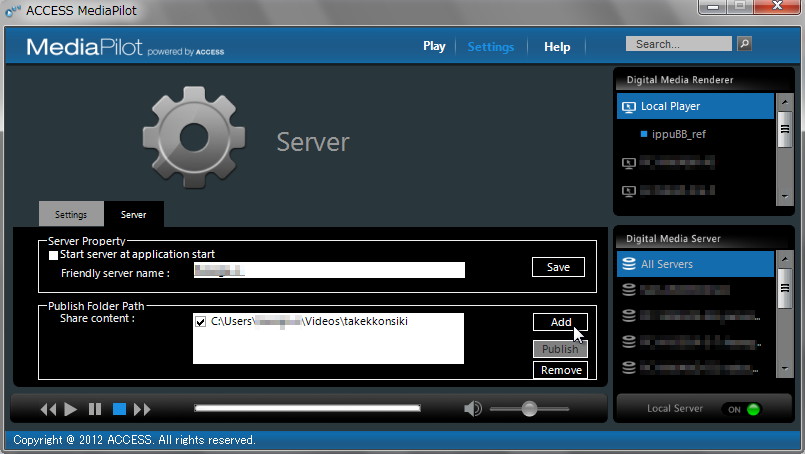Click the Search input field
The height and width of the screenshot is (454, 805).
click(x=679, y=44)
